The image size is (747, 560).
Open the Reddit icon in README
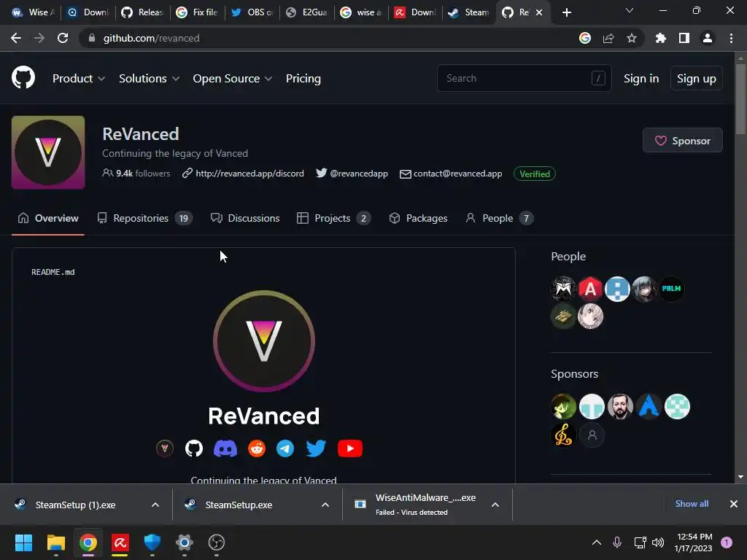tap(257, 448)
